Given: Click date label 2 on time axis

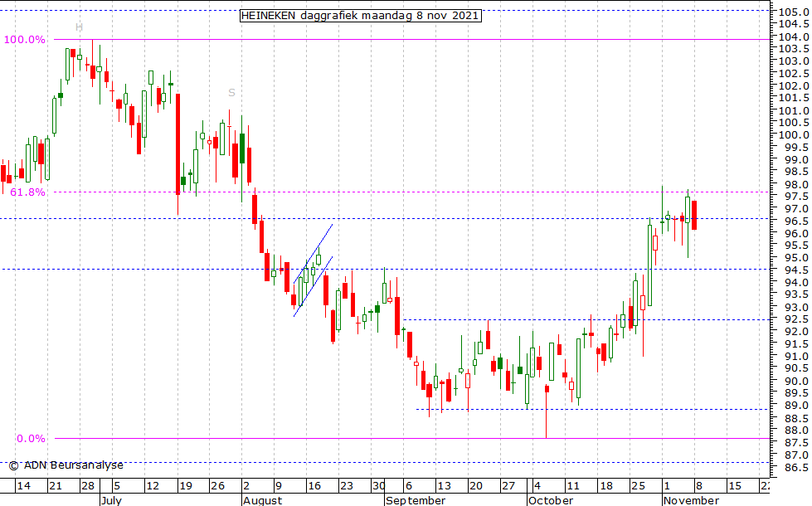Looking at the screenshot, I should 246,486.
